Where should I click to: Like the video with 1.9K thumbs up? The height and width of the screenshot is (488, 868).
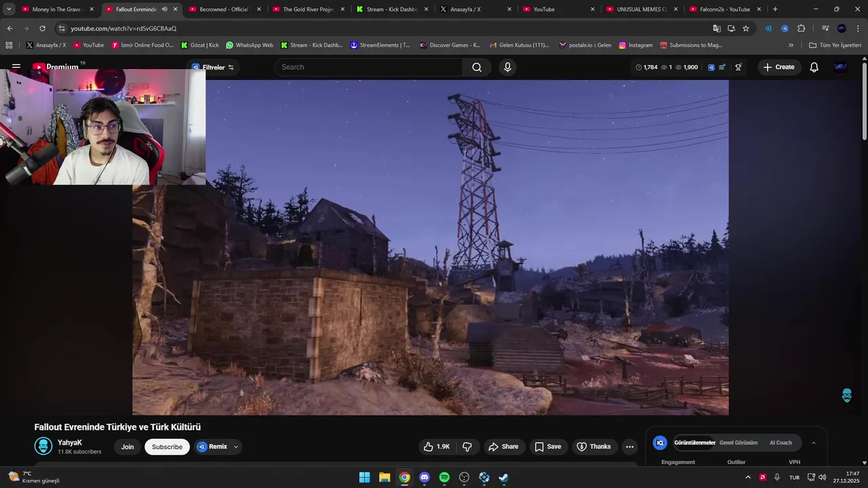pyautogui.click(x=437, y=447)
